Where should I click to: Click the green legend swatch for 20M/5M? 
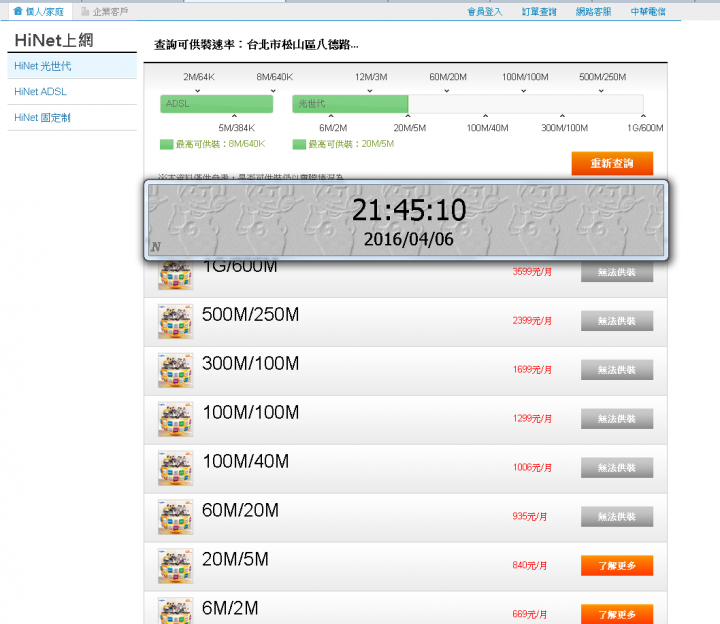click(x=299, y=144)
